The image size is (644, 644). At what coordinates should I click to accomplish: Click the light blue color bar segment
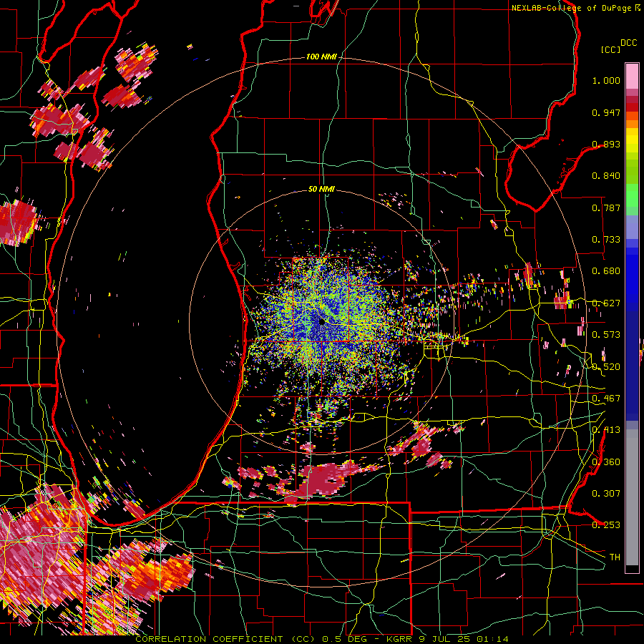point(632,227)
